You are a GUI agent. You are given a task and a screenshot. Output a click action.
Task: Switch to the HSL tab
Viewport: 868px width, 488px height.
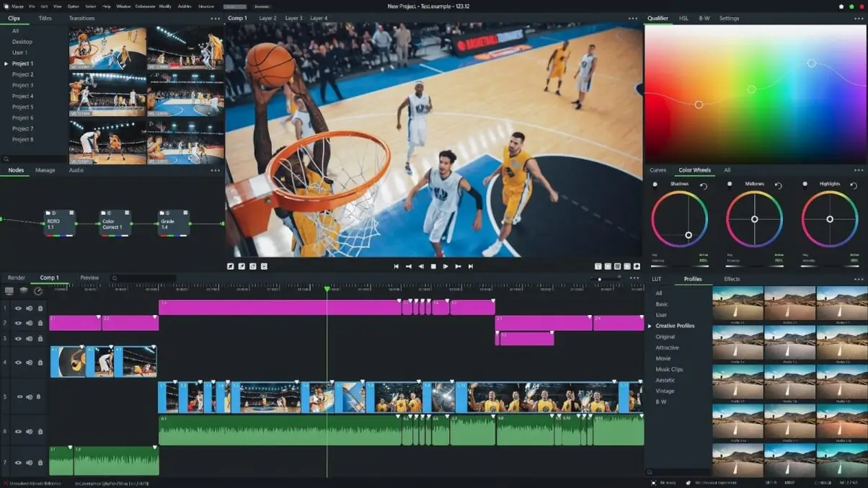point(684,18)
